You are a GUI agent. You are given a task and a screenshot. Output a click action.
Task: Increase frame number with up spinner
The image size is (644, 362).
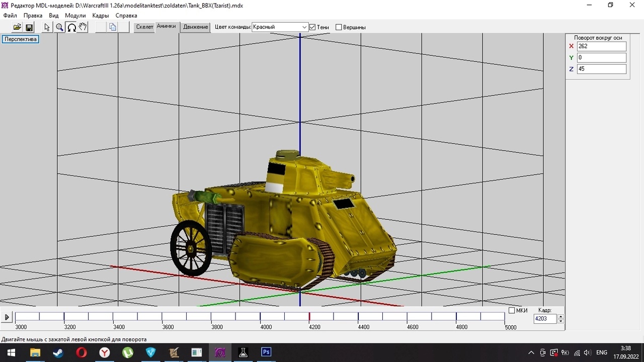tap(561, 316)
